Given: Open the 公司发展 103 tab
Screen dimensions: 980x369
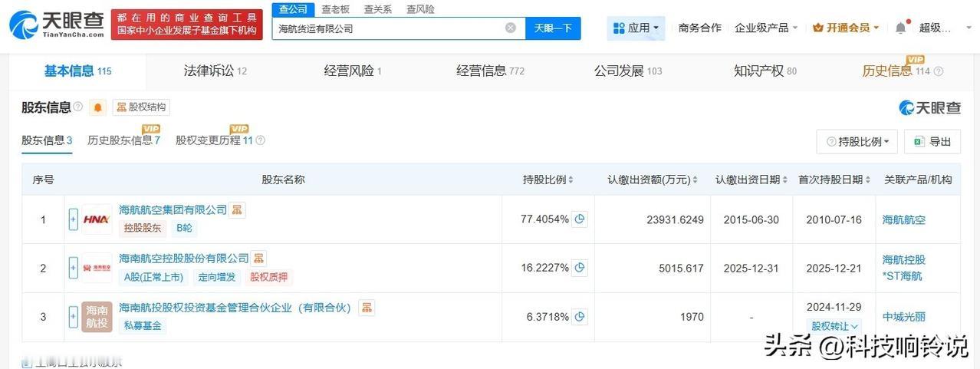Looking at the screenshot, I should click(628, 71).
